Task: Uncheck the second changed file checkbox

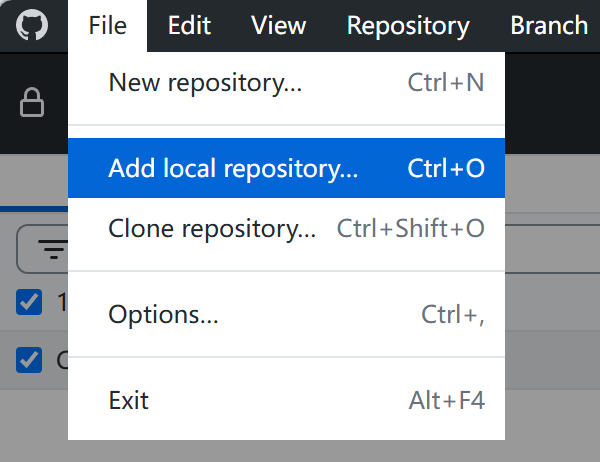Action: pyautogui.click(x=29, y=360)
